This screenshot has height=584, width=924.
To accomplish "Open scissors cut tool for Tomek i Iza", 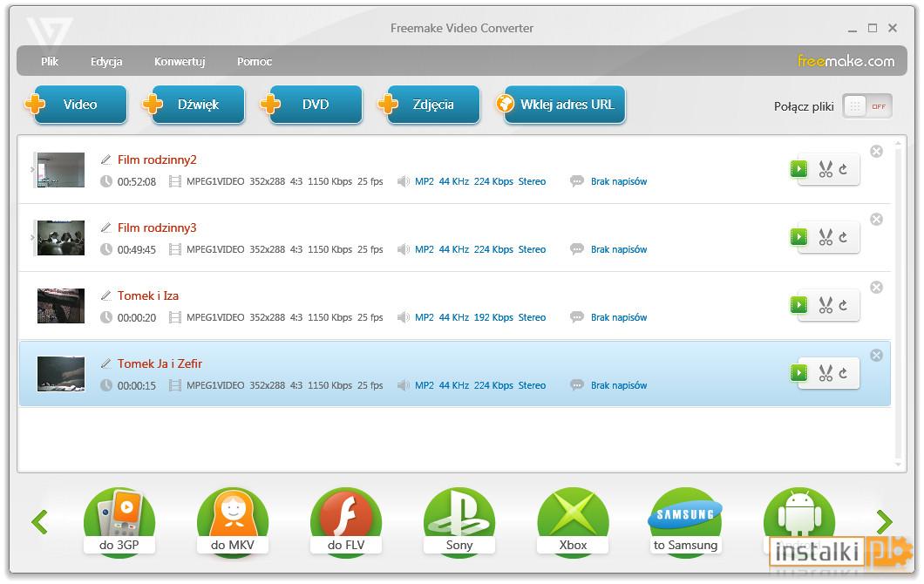I will pyautogui.click(x=825, y=305).
